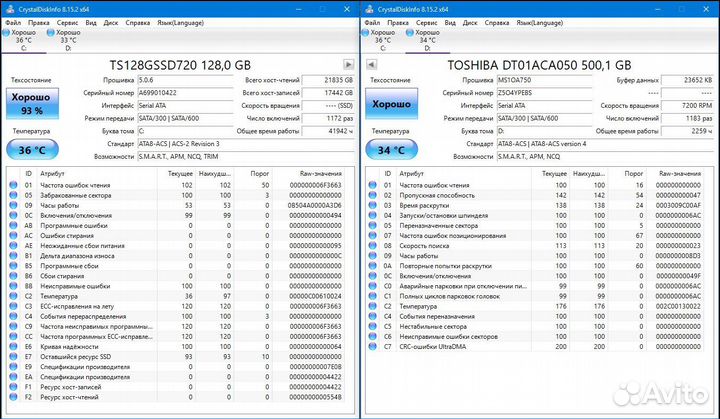
Task: Click status icon of Пропускная способность row
Action: 372,195
